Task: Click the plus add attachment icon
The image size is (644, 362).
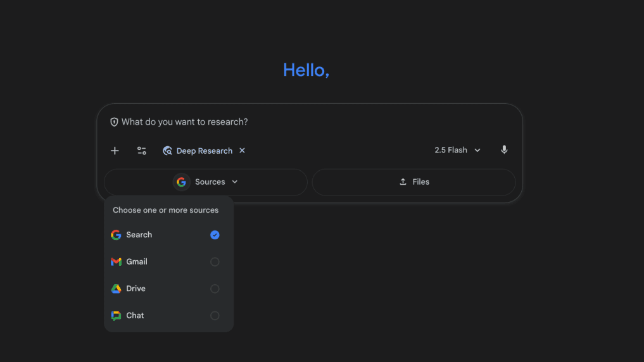Action: click(x=115, y=151)
